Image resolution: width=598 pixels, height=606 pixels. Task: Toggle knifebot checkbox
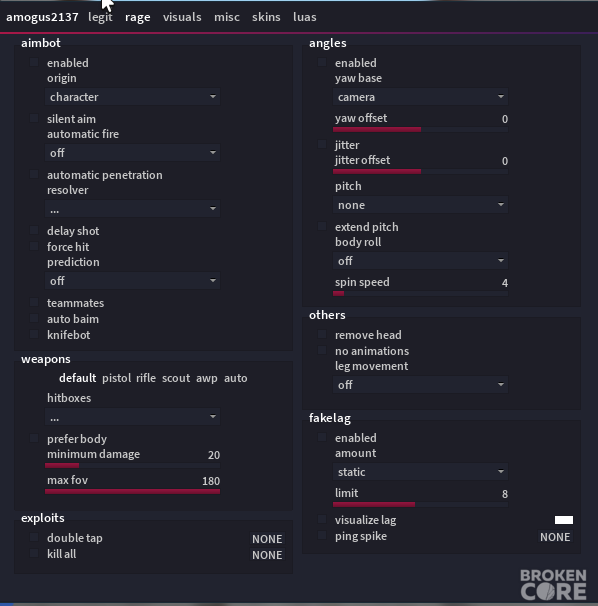(34, 334)
